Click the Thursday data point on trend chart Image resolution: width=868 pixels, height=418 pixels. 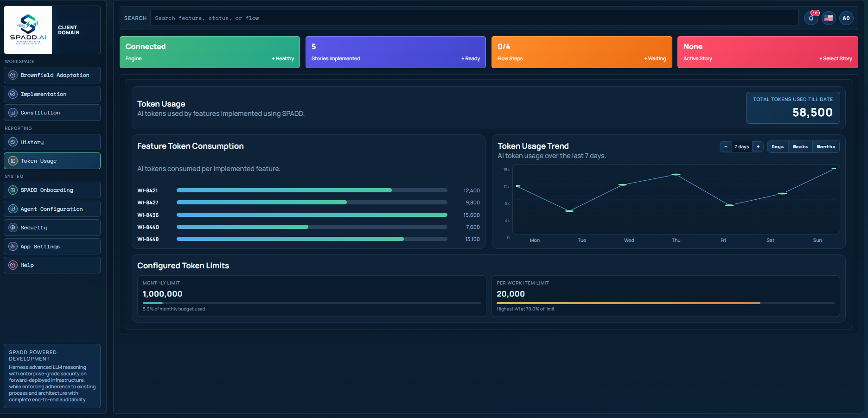click(676, 175)
